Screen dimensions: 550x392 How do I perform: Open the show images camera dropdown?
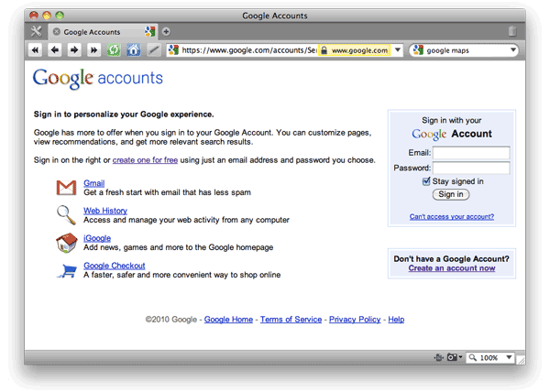point(455,357)
